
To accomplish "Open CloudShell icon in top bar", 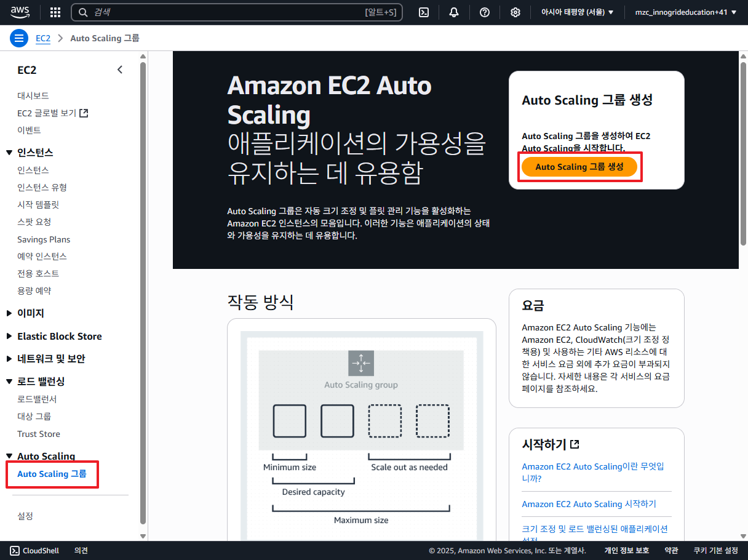I will (424, 12).
